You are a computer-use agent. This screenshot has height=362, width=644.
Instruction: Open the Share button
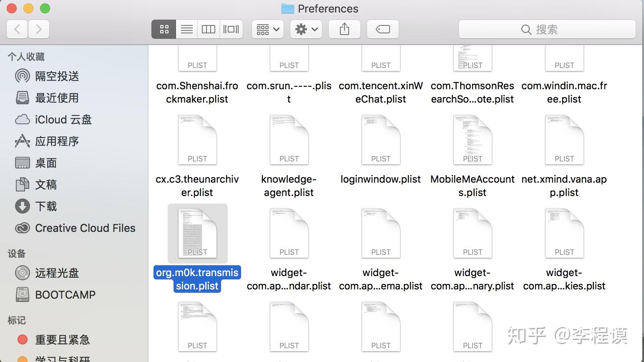pos(344,29)
